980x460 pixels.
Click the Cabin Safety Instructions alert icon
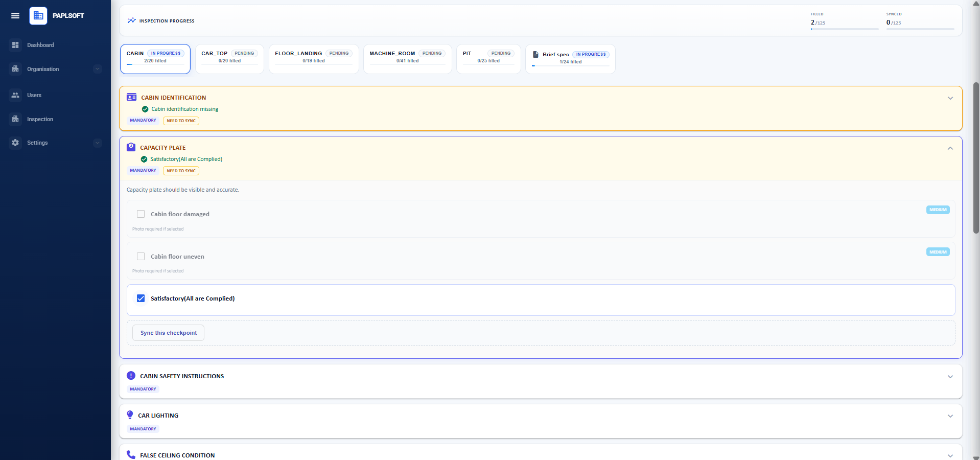click(131, 376)
